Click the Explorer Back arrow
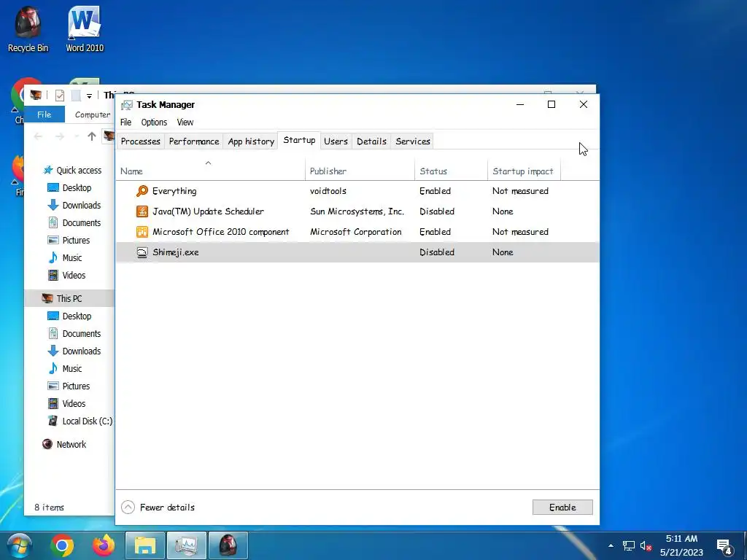Viewport: 747px width, 560px height. [x=38, y=136]
